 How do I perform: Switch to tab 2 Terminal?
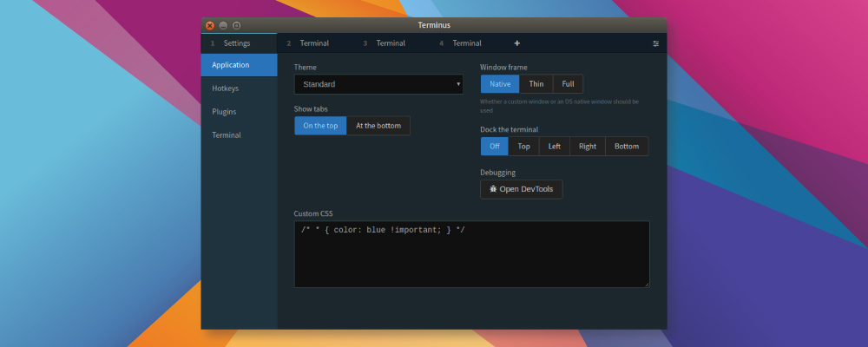316,43
